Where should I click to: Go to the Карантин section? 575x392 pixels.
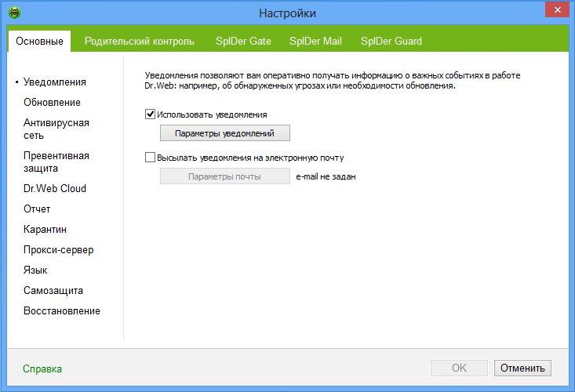tap(45, 230)
